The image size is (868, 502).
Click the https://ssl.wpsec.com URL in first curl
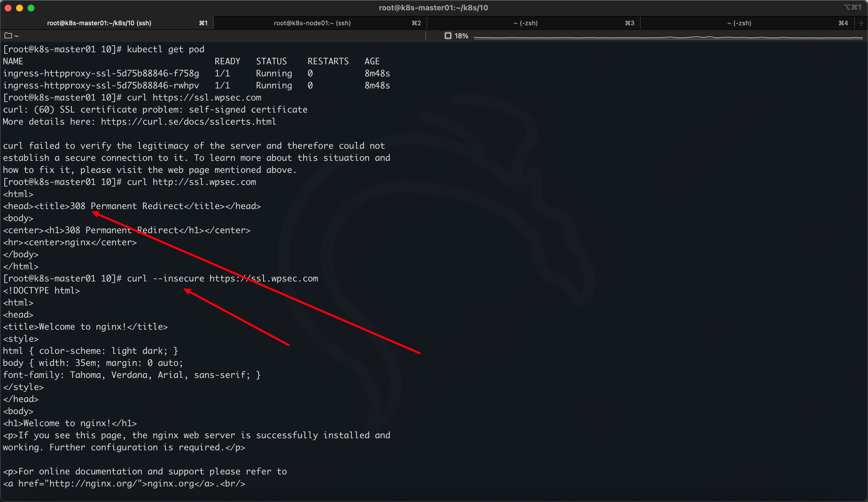pyautogui.click(x=207, y=98)
